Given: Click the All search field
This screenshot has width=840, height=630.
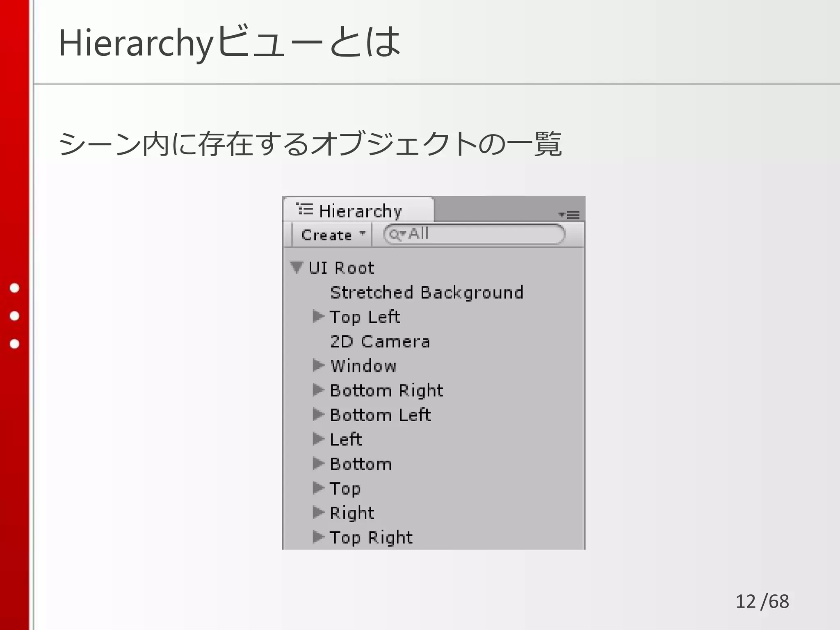Looking at the screenshot, I should click(x=474, y=234).
